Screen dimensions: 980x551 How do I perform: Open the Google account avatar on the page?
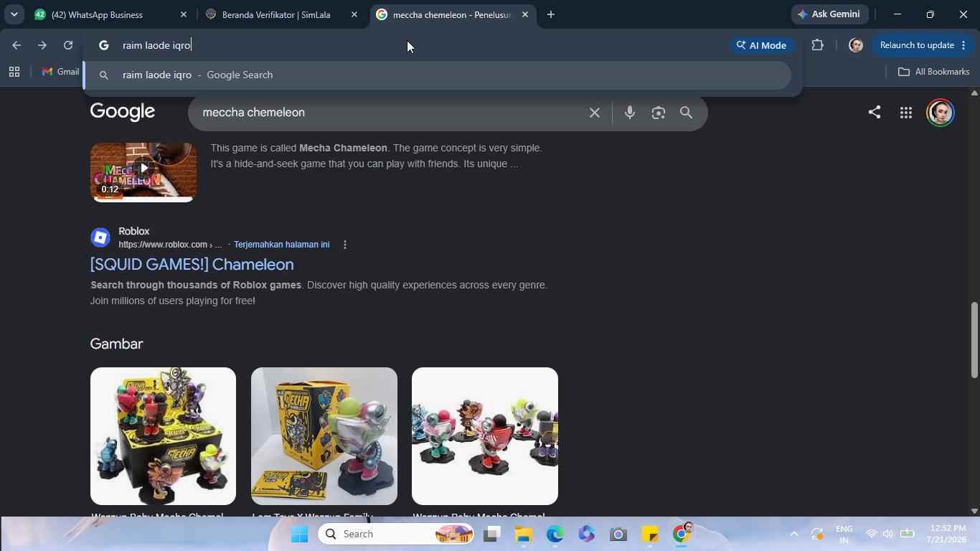coord(941,113)
